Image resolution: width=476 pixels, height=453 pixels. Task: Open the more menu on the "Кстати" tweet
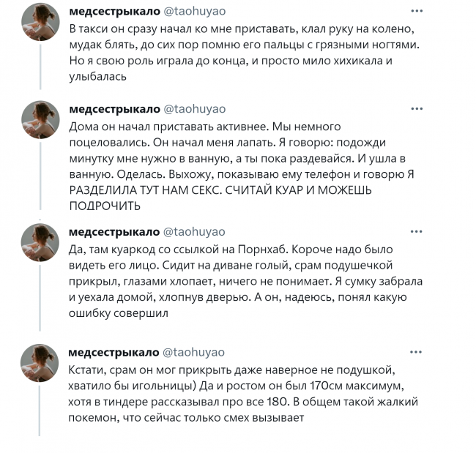tap(416, 353)
